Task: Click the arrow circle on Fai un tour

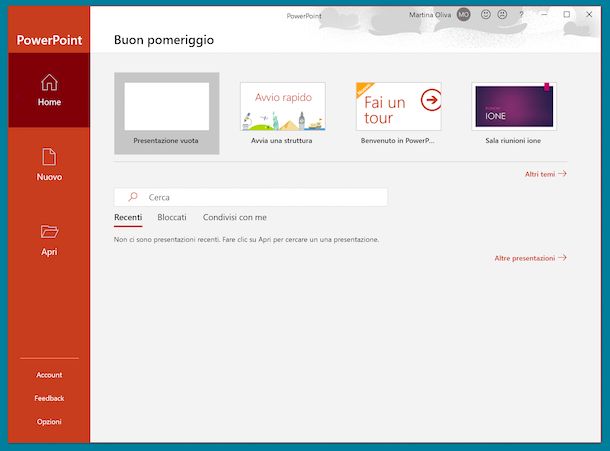Action: point(431,100)
